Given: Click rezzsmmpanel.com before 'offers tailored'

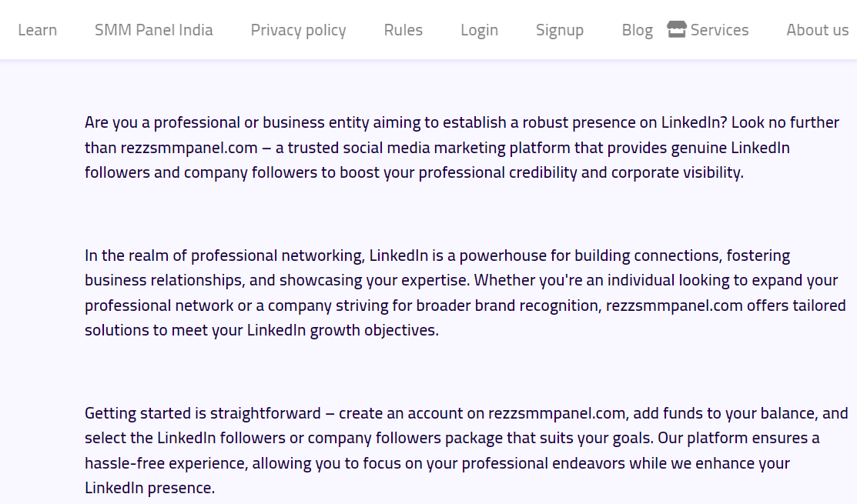Looking at the screenshot, I should 674,305.
